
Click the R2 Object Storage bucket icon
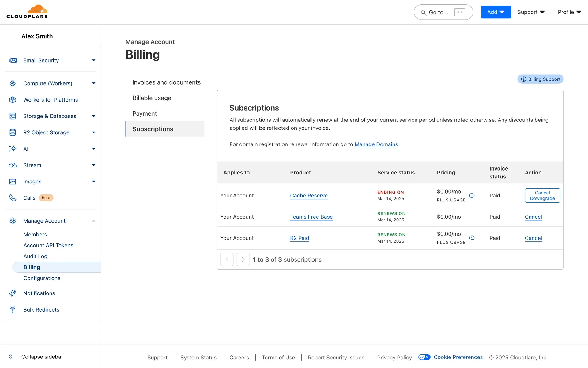click(13, 132)
